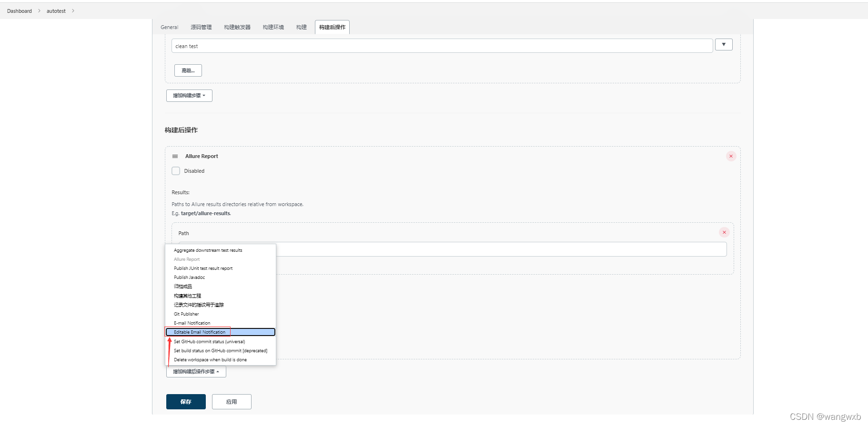Remove the Allure Report post-build action
868x426 pixels.
[731, 156]
